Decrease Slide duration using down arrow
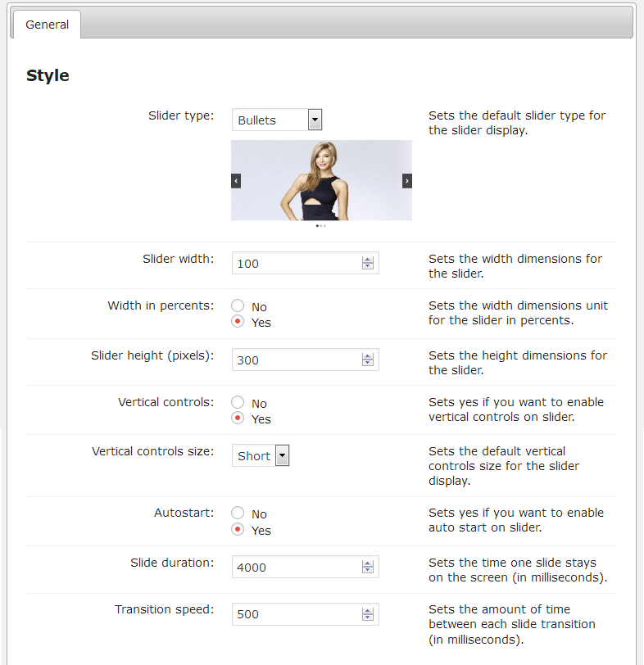This screenshot has height=665, width=644. click(368, 571)
